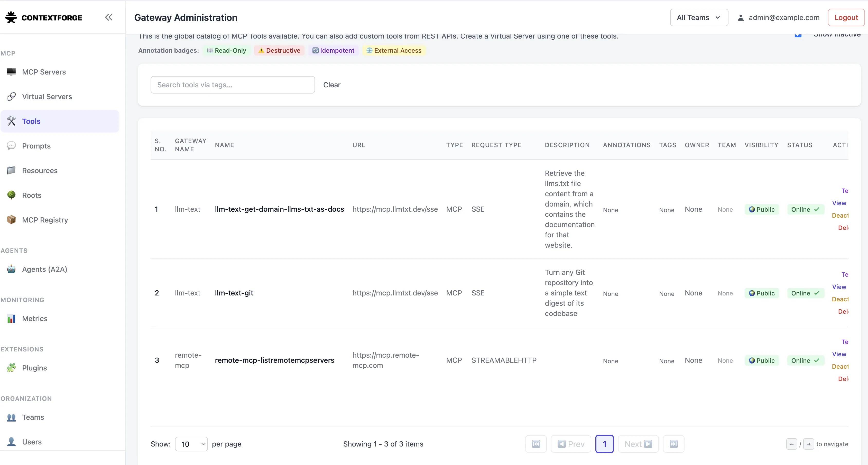Toggle the Show Inactive checkbox
Viewport: 868px width, 465px height.
pyautogui.click(x=798, y=35)
